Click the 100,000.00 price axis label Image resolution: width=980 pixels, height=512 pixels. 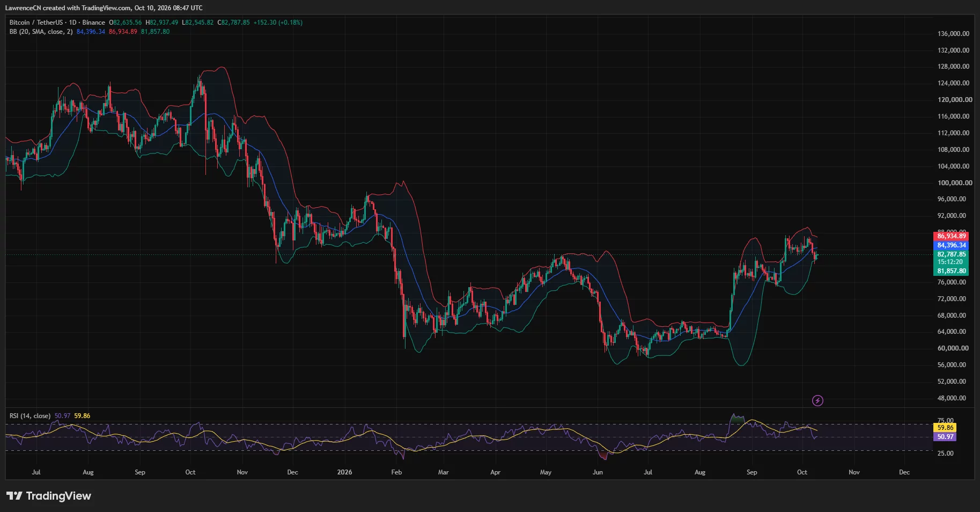point(955,183)
